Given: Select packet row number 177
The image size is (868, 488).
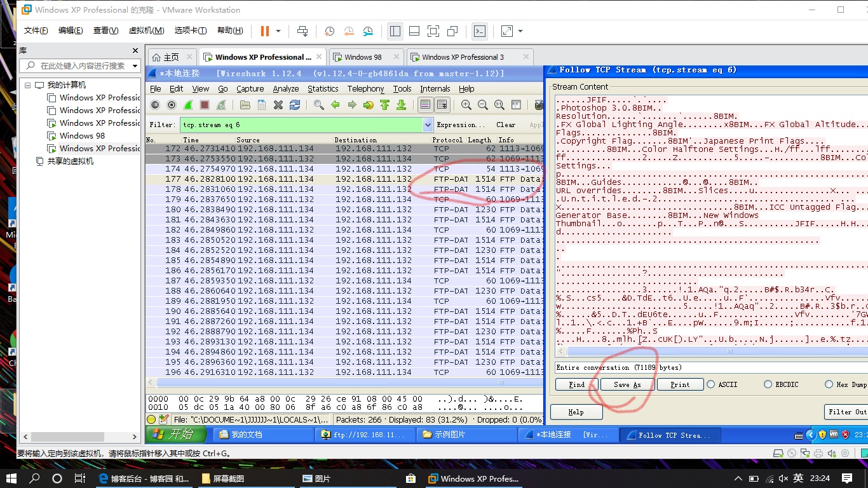Looking at the screenshot, I should coord(344,179).
